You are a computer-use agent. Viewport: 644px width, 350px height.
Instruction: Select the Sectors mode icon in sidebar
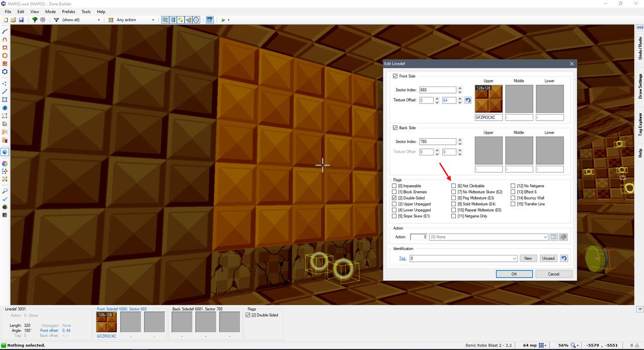click(5, 100)
